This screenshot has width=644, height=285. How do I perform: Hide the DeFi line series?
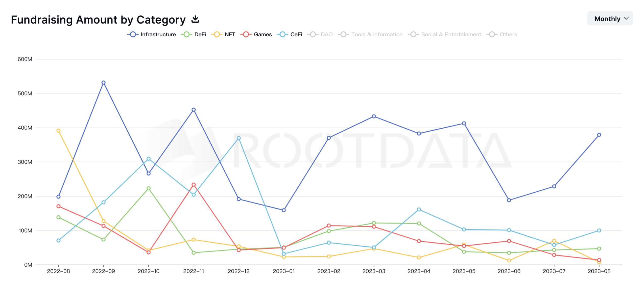[194, 35]
